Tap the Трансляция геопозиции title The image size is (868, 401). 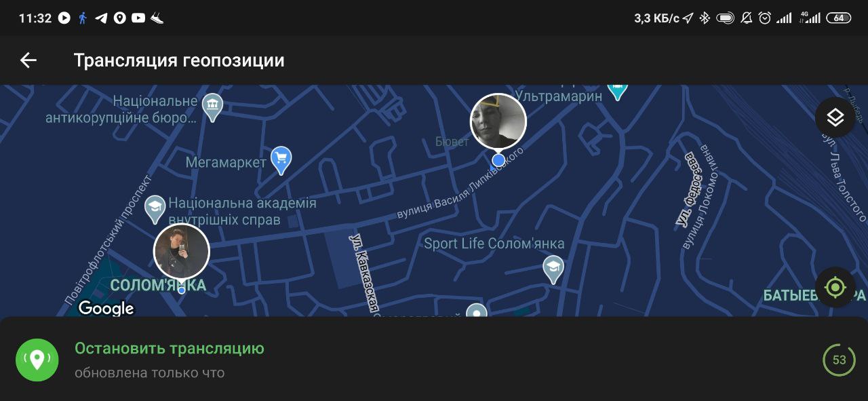[179, 60]
